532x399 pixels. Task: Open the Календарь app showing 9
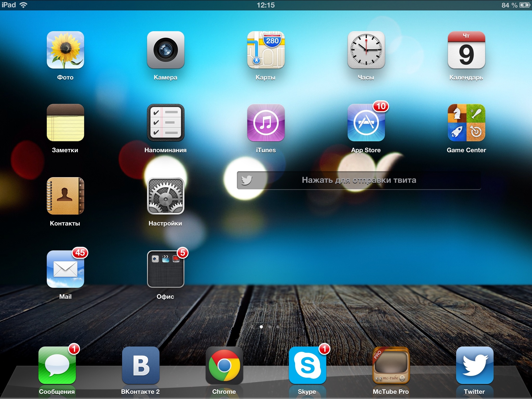coord(466,50)
